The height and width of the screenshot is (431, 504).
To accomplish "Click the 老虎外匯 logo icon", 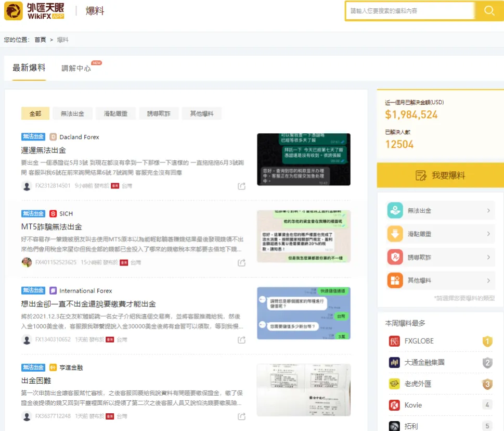I will tap(394, 384).
